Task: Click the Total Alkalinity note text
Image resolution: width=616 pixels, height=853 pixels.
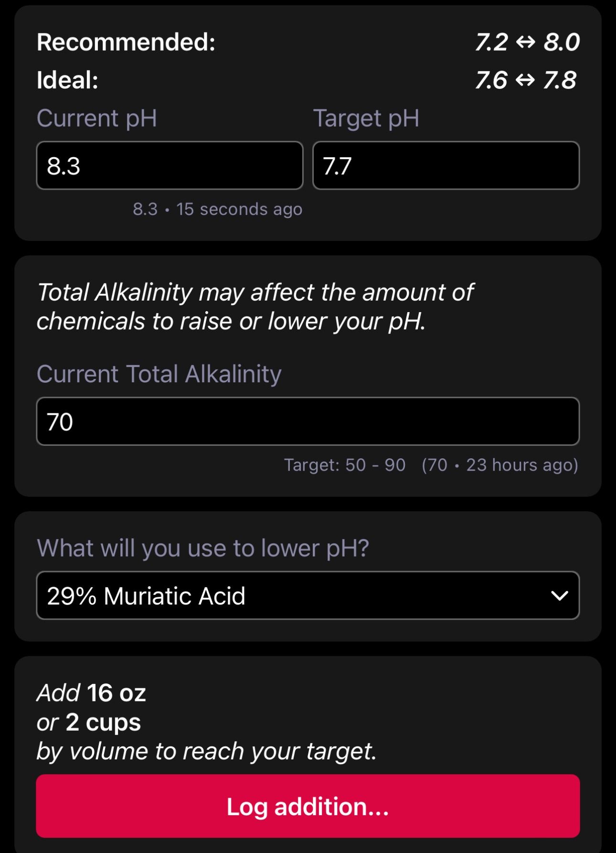Action: (255, 306)
